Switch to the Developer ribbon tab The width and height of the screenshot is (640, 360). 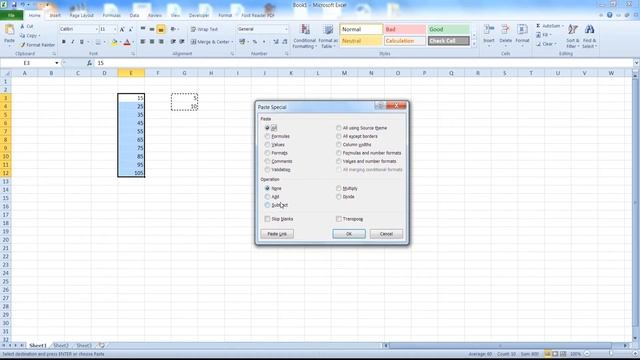pos(199,16)
